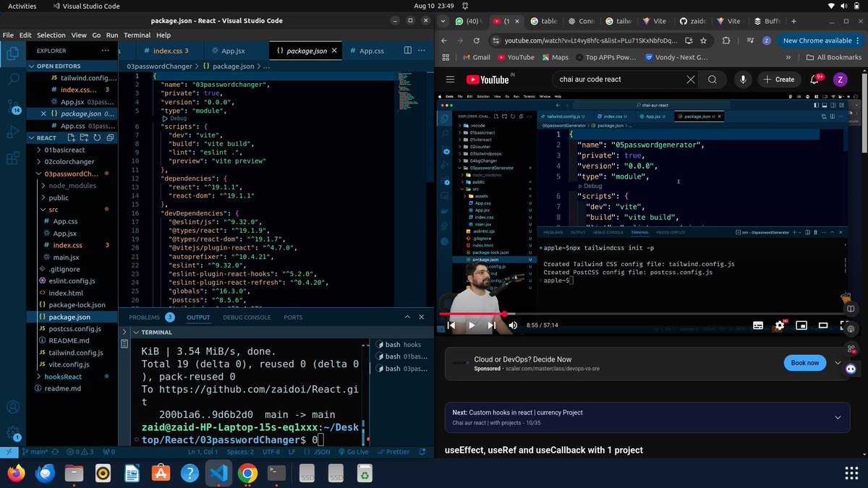Switch to the PROBLEMS panel tab

pyautogui.click(x=144, y=317)
